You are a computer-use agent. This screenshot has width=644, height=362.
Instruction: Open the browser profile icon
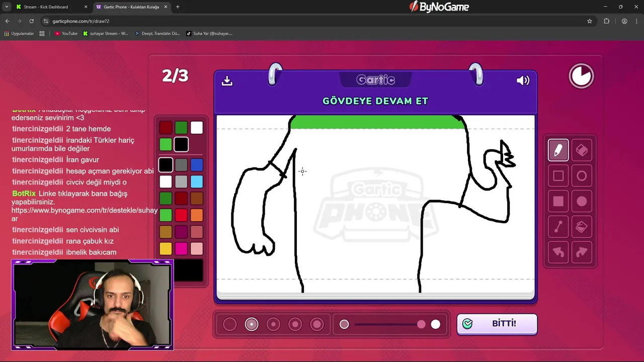(624, 21)
